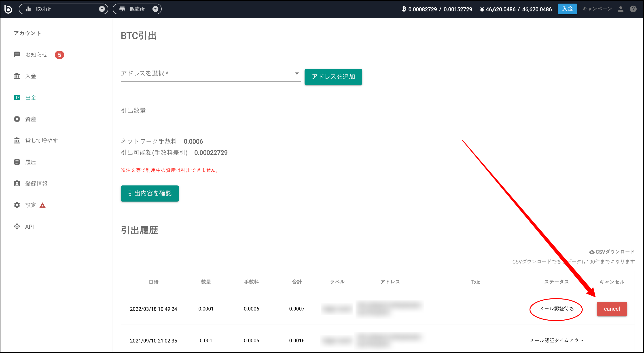Click the 入金 bank icon in sidebar
Viewport: 644px width, 353px height.
[x=17, y=76]
